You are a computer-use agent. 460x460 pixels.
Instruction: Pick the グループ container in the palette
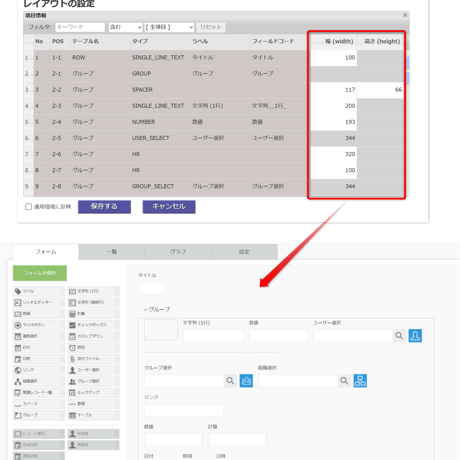(39, 415)
